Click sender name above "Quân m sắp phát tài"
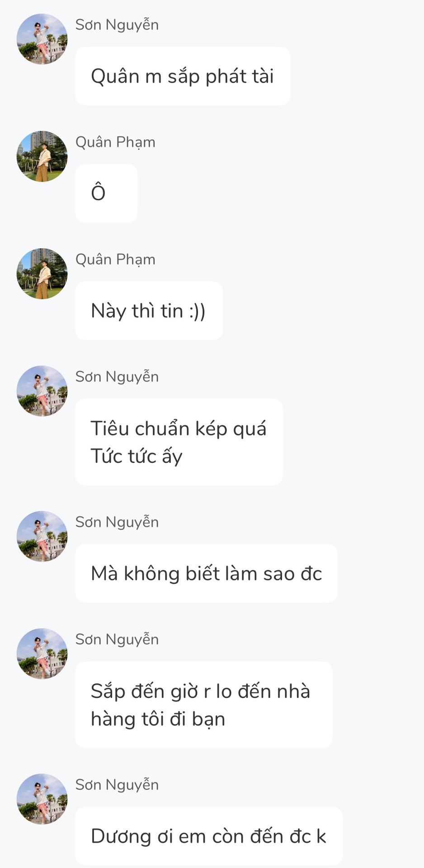This screenshot has width=424, height=868. click(117, 25)
